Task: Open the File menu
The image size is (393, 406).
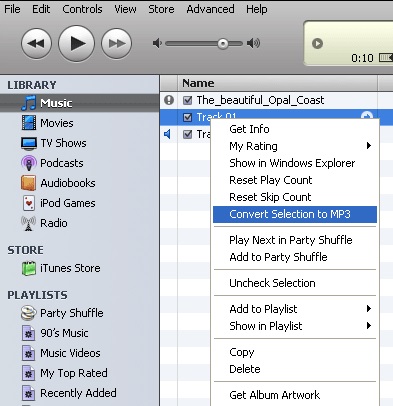Action: tap(12, 9)
